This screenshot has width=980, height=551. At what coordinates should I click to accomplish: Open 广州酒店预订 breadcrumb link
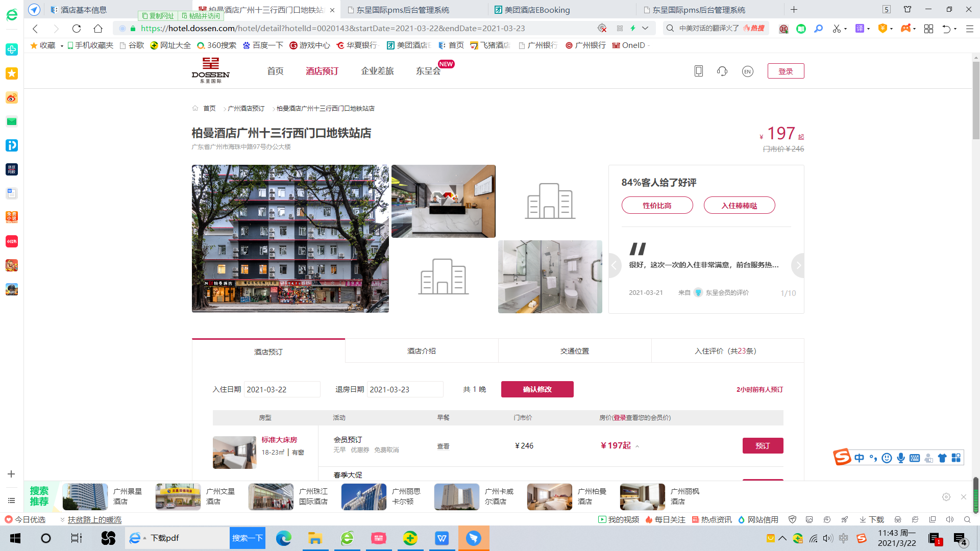(x=246, y=109)
